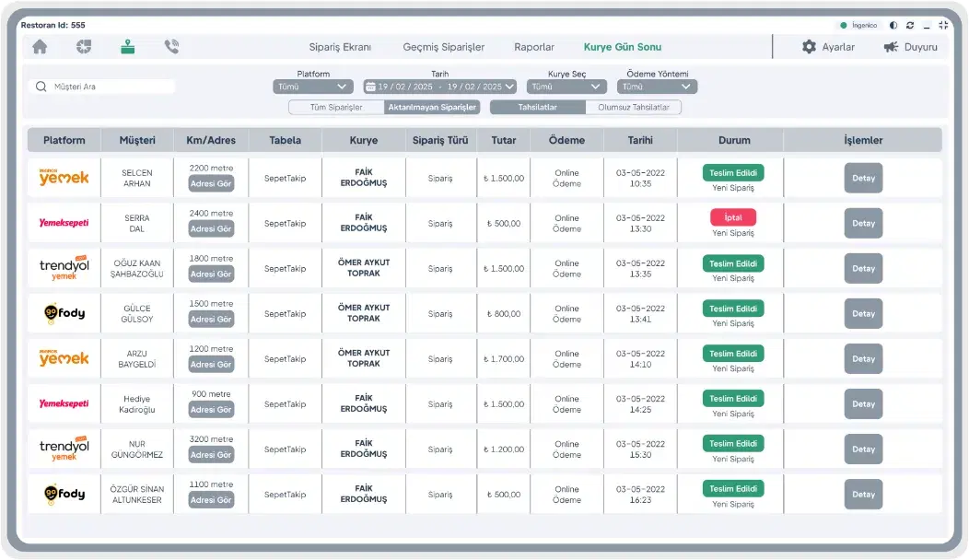
Task: Click the Tutar column header
Action: point(504,140)
